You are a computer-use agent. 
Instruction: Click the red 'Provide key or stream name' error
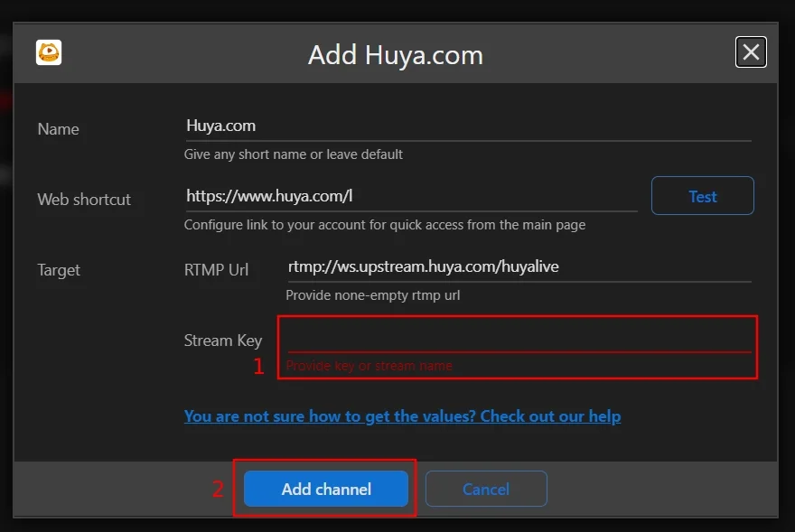(369, 366)
